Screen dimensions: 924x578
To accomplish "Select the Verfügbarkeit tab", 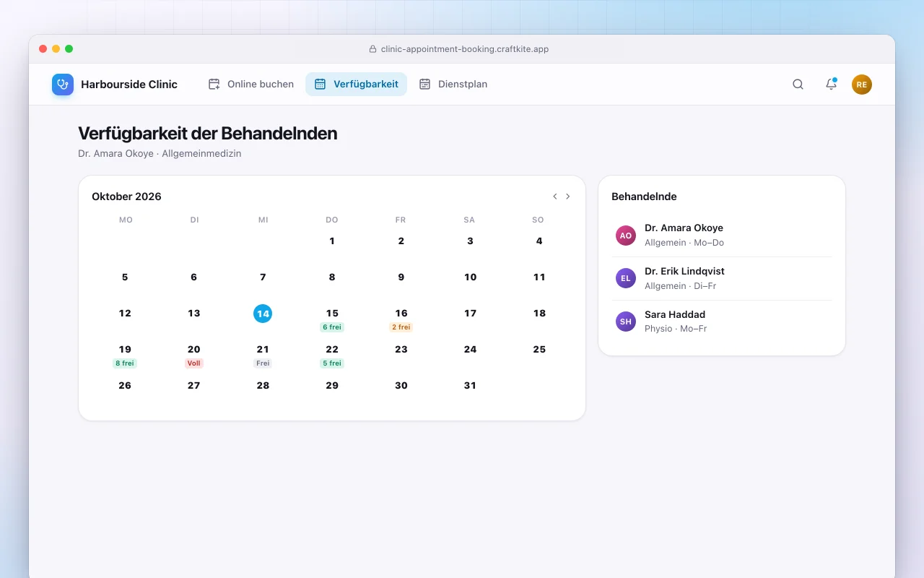I will tap(357, 84).
